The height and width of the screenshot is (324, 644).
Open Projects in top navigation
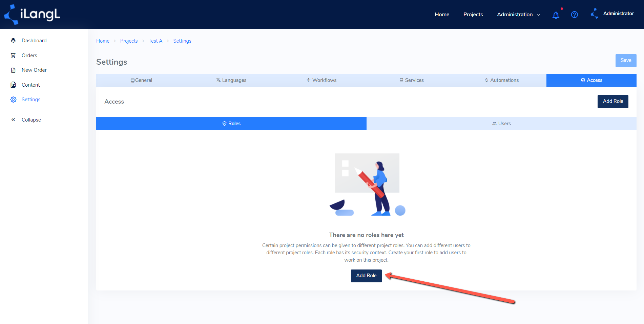pos(473,15)
